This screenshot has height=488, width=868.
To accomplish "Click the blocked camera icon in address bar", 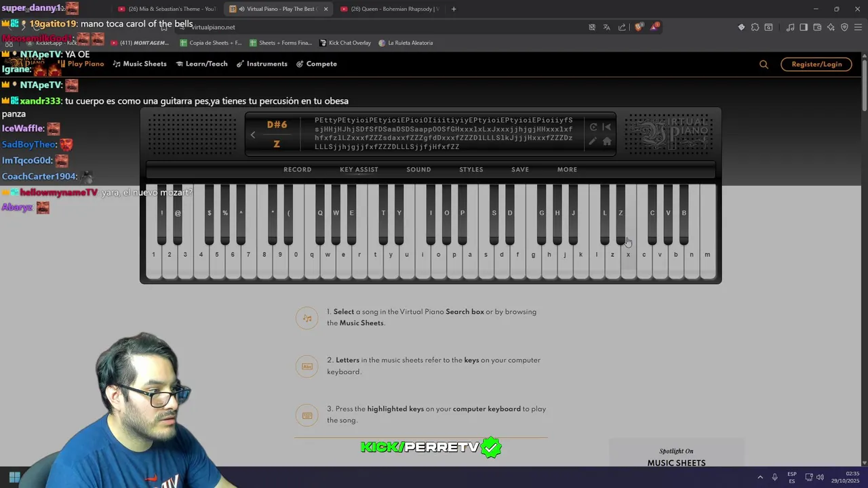I will pyautogui.click(x=592, y=27).
